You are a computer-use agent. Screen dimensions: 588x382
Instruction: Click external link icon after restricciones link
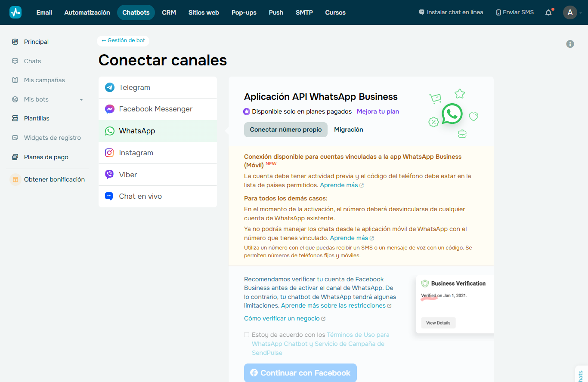389,306
